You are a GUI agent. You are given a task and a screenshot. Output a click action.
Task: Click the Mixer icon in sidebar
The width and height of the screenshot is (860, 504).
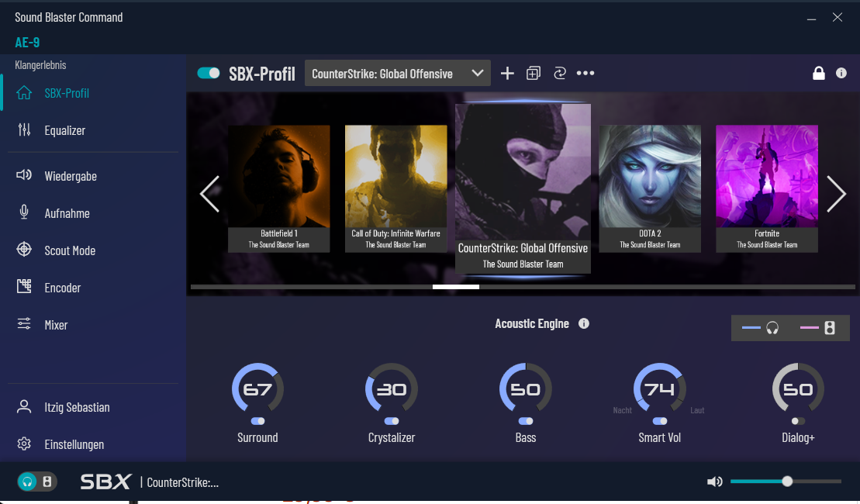click(24, 323)
